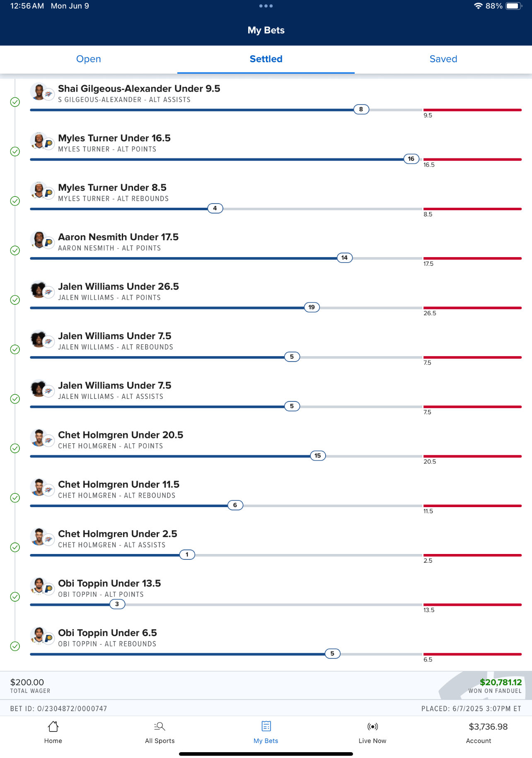Screen dimensions: 532x758
Task: Tap the $20,781.12 Won on FanDuel amount
Action: [x=501, y=682]
